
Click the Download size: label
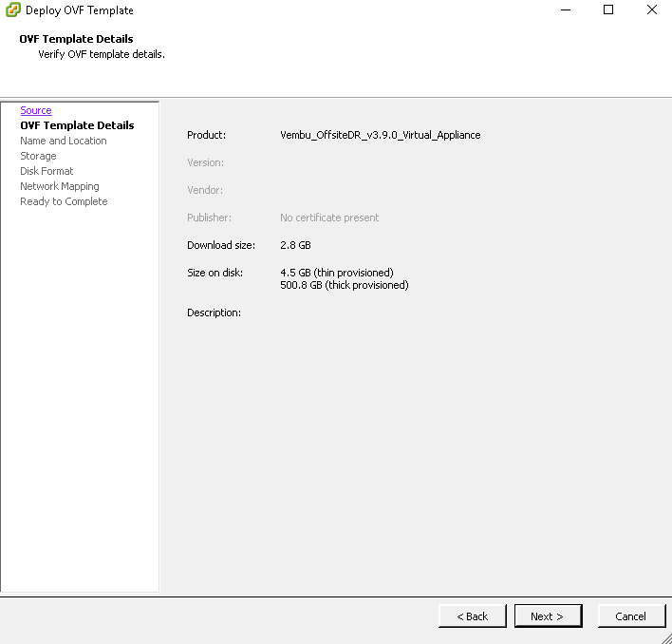(221, 245)
